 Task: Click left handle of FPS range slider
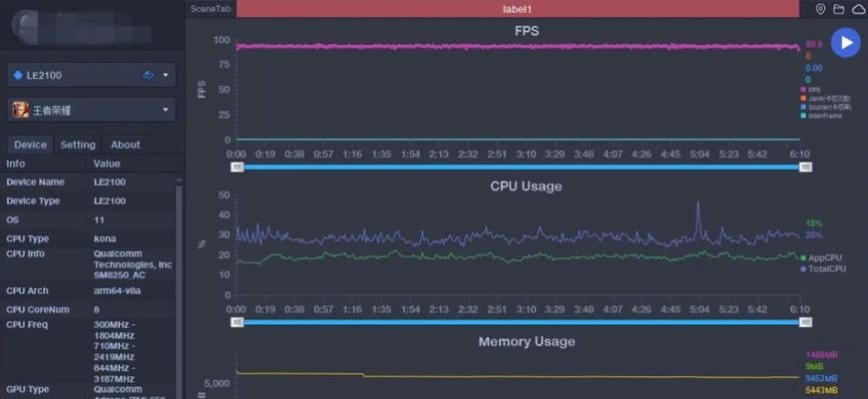coord(237,167)
